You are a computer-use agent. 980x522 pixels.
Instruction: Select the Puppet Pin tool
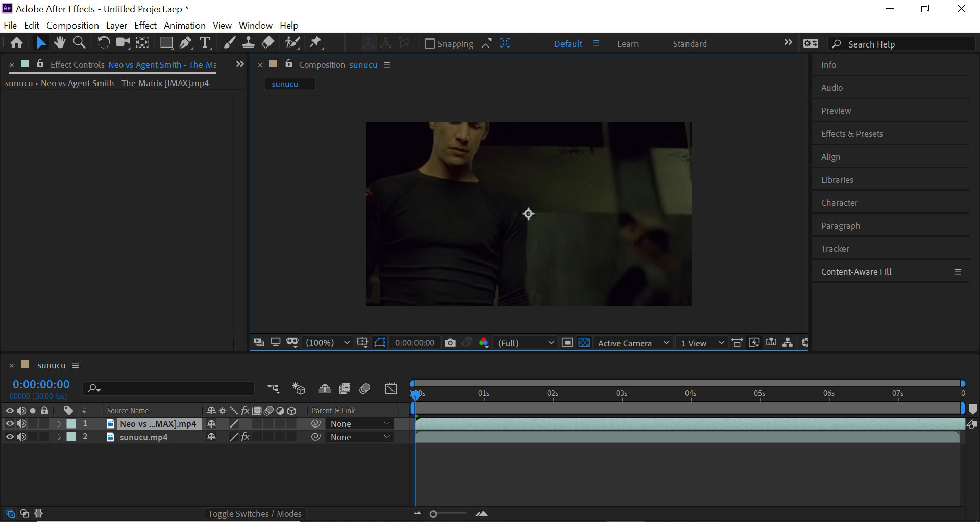(316, 43)
